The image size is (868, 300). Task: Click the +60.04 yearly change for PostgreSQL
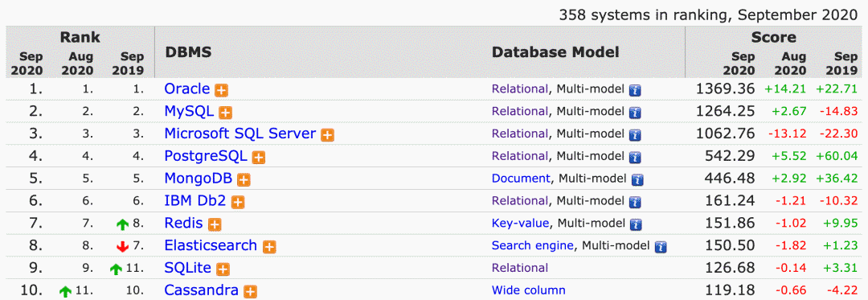click(837, 157)
